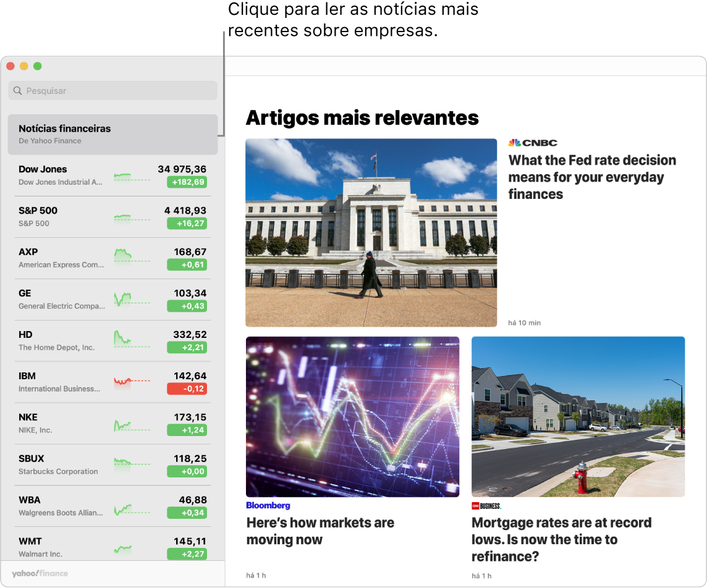Click the search magnifier icon
Viewport: 707px width, 588px height.
(17, 90)
